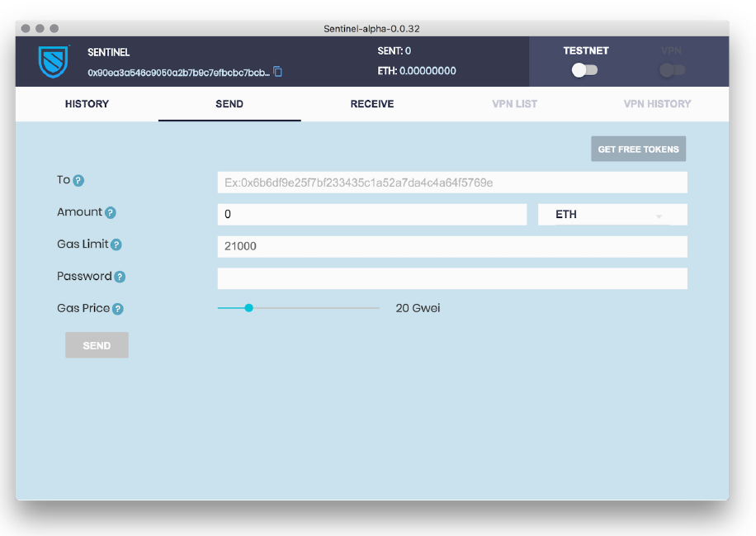Click the Sentinel-alpha-0.0.32 window title
756x536 pixels.
(x=371, y=28)
